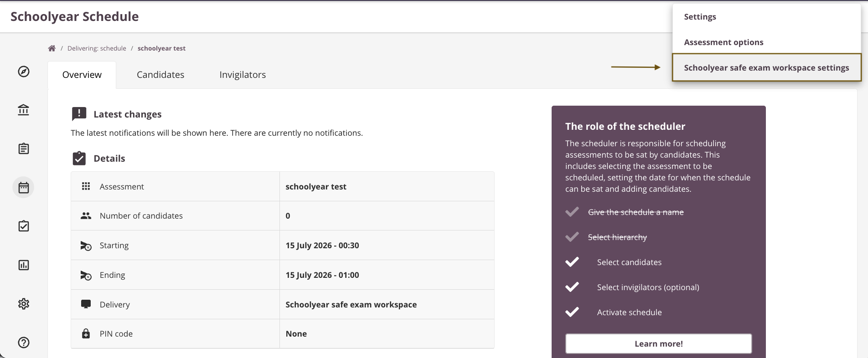This screenshot has height=358, width=868.
Task: Click the Ending row icon
Action: [x=86, y=275]
